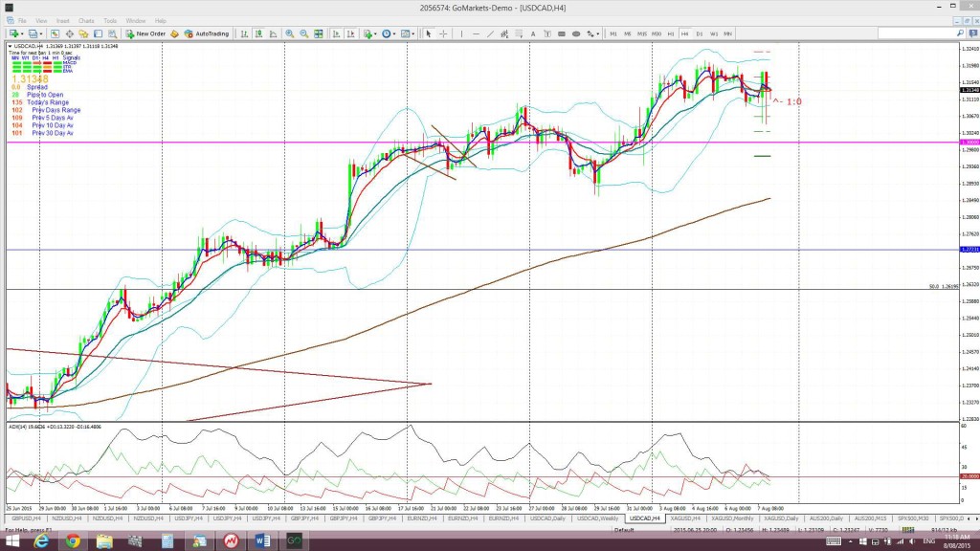This screenshot has width=980, height=551.
Task: Open the Templates dropdown
Action: point(408,33)
